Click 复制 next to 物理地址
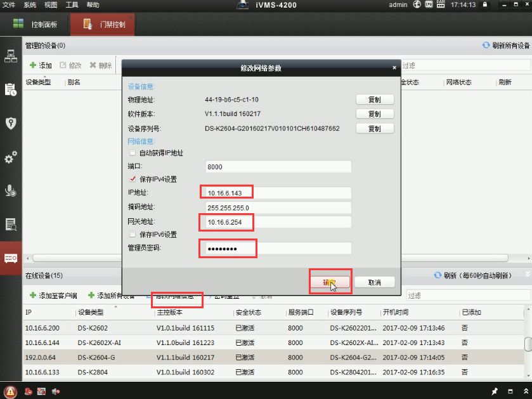This screenshot has height=399, width=532. (x=374, y=100)
